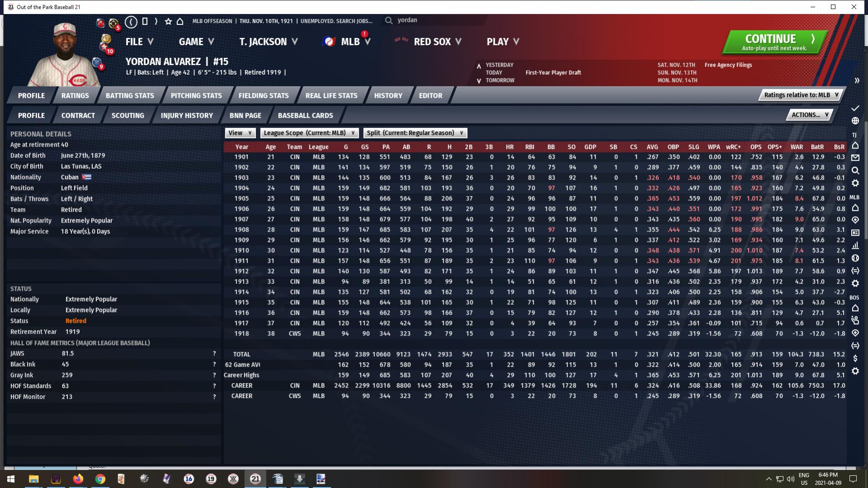
Task: Open BOS team home icon in sidebar
Action: click(855, 308)
